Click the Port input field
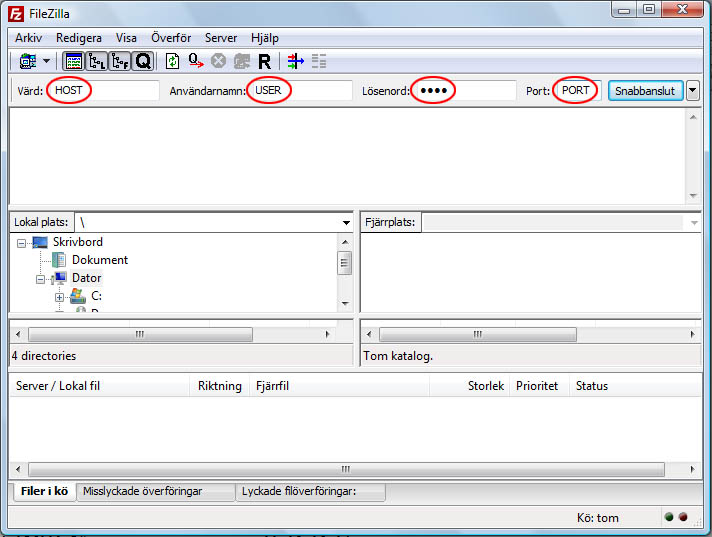This screenshot has height=537, width=712. (x=577, y=90)
